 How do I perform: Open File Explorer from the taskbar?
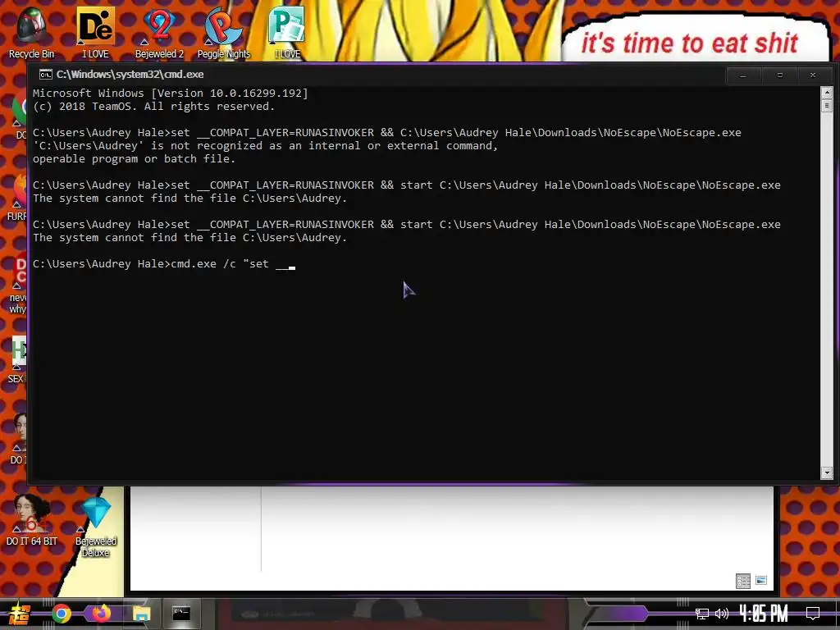pos(141,614)
